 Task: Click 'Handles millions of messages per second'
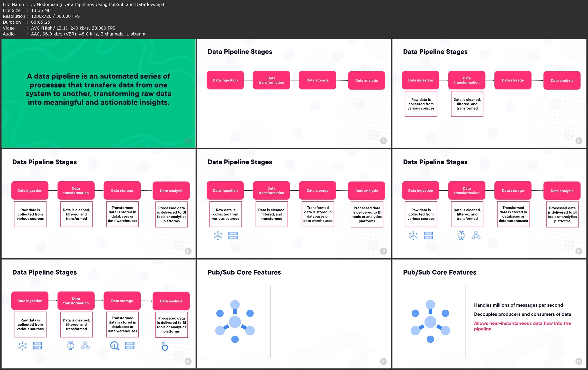coord(518,305)
